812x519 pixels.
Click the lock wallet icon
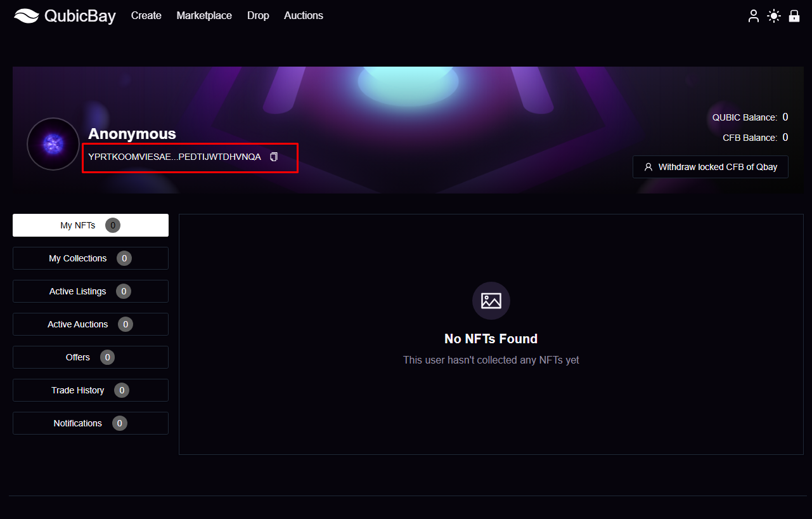point(794,16)
